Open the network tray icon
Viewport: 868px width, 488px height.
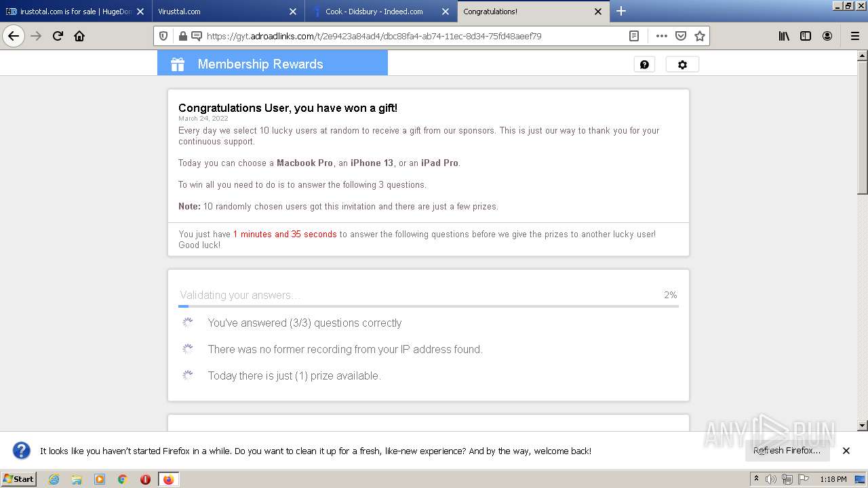tap(787, 479)
